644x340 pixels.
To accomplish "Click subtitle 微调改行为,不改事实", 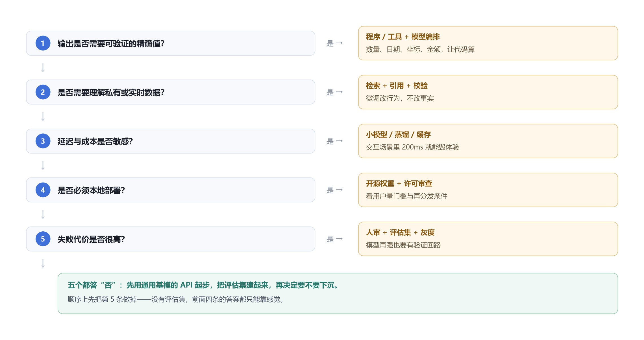I will (400, 98).
